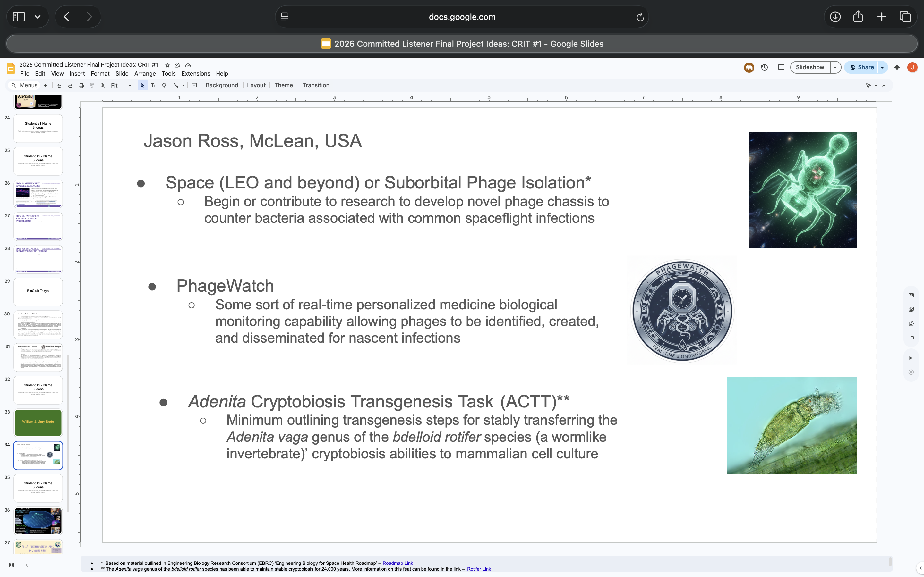
Task: Star this presentation
Action: pos(167,65)
